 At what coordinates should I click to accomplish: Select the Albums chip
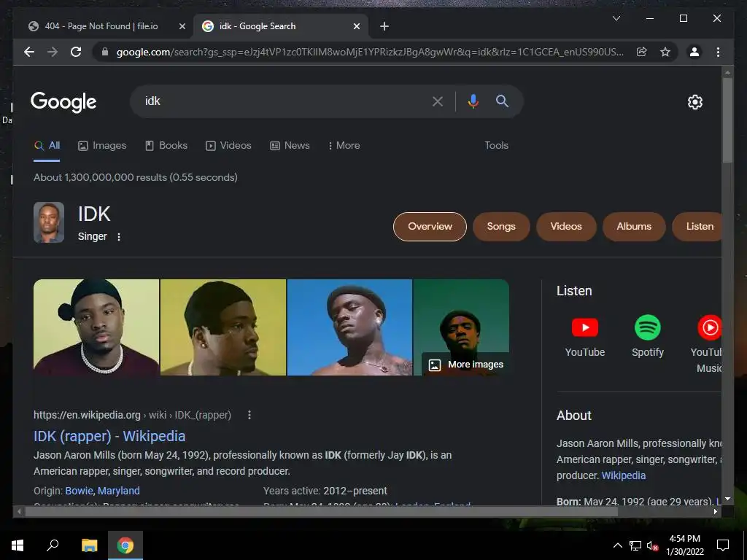(634, 227)
